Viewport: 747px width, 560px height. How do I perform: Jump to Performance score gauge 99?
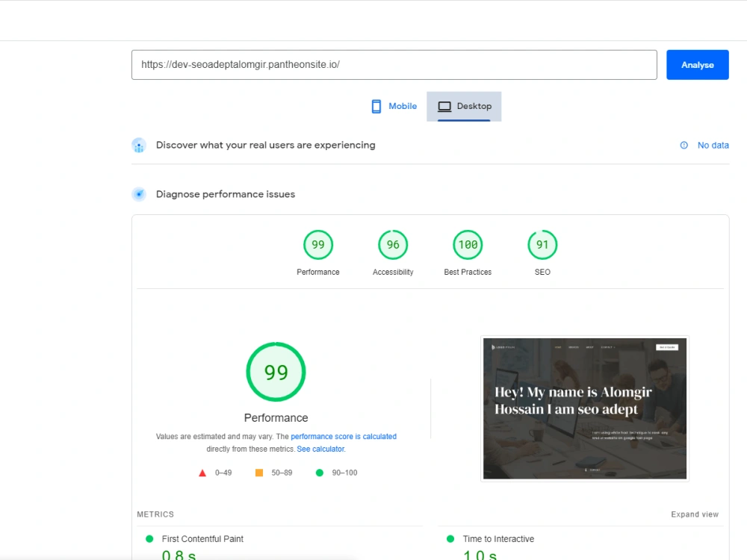click(317, 245)
